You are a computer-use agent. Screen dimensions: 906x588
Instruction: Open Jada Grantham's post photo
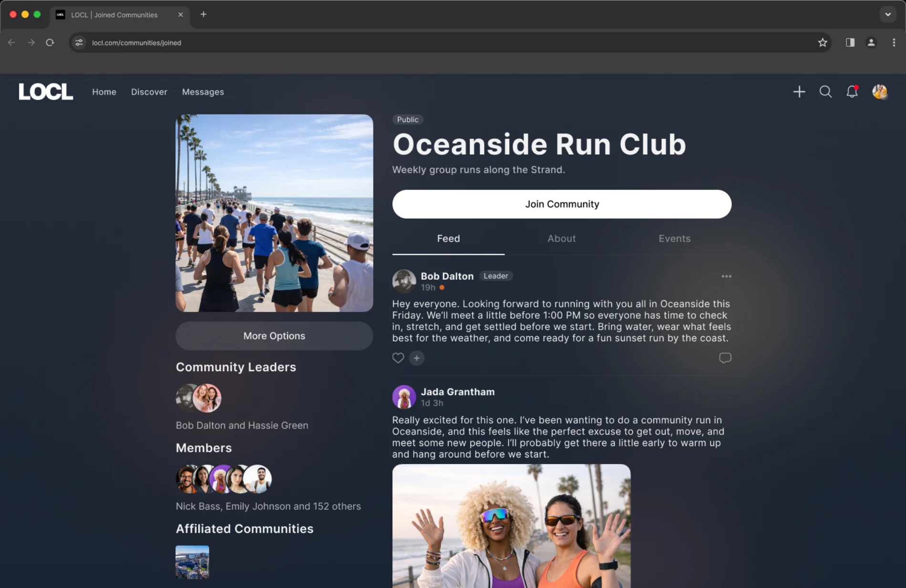click(x=511, y=526)
